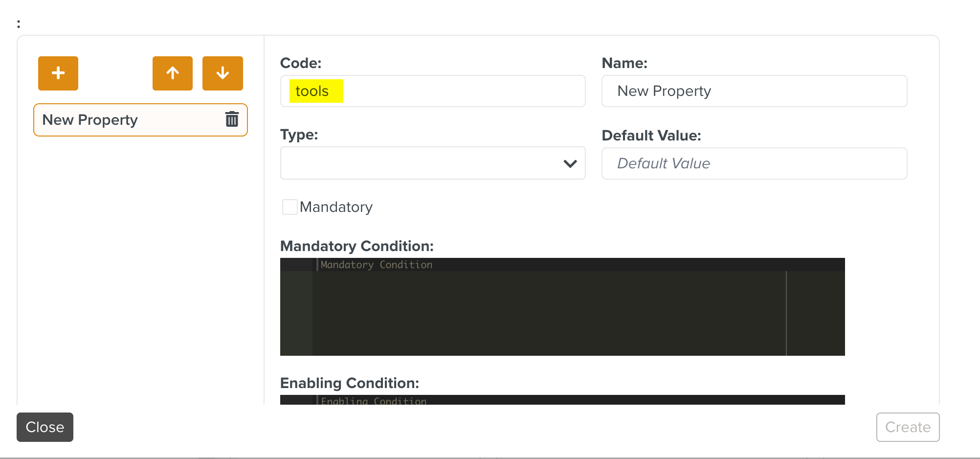The height and width of the screenshot is (459, 980).
Task: Click the Default Value field label
Action: [651, 136]
